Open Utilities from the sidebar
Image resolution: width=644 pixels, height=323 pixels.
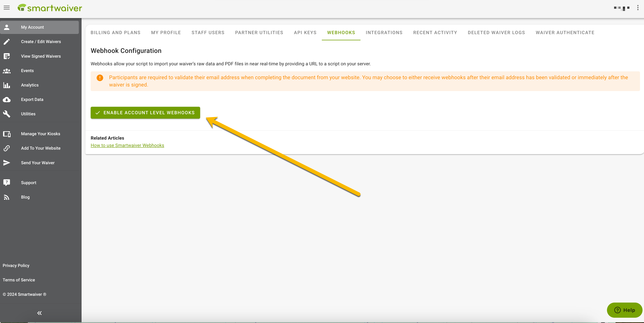click(x=40, y=114)
